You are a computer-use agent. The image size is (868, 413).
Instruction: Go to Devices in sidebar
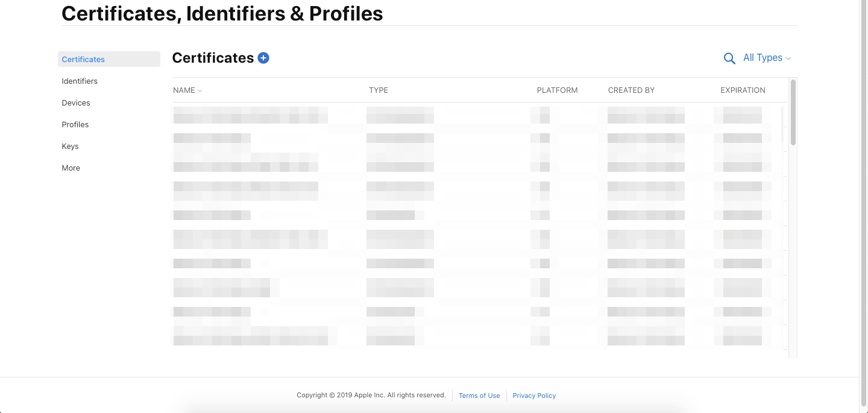76,102
